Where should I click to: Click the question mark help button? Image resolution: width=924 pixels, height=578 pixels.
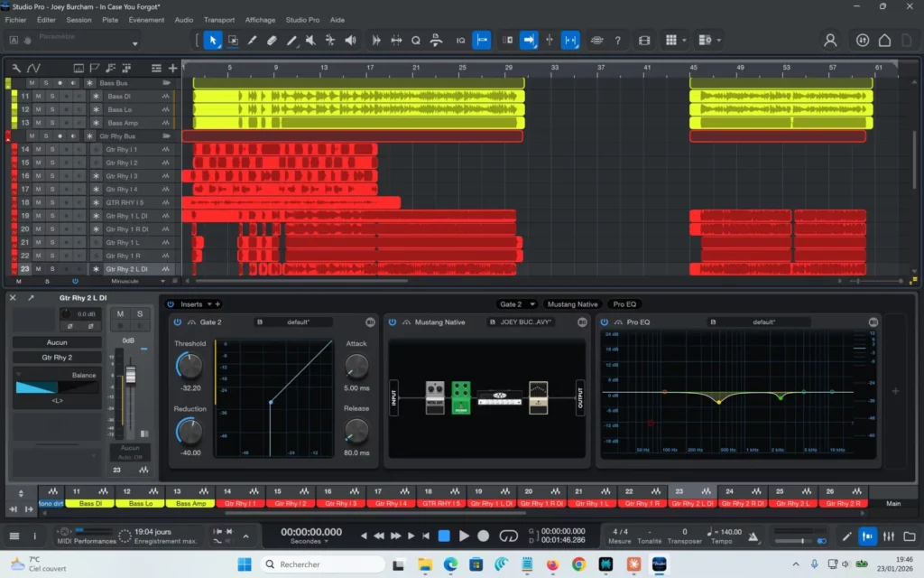[619, 40]
